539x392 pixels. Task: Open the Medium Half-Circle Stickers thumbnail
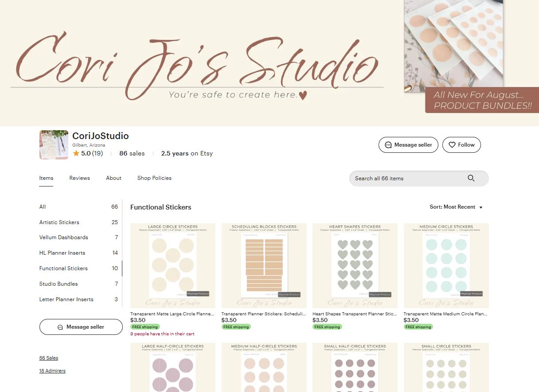tap(264, 367)
